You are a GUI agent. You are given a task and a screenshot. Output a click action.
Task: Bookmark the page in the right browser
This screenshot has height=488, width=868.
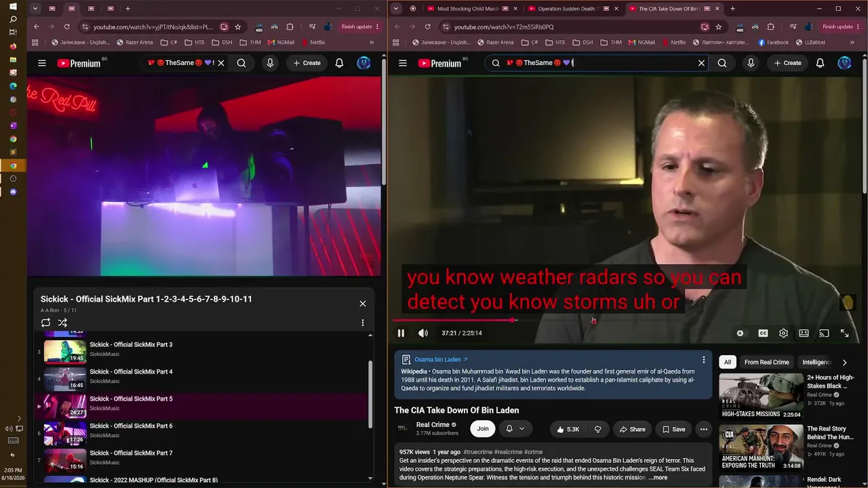(719, 27)
